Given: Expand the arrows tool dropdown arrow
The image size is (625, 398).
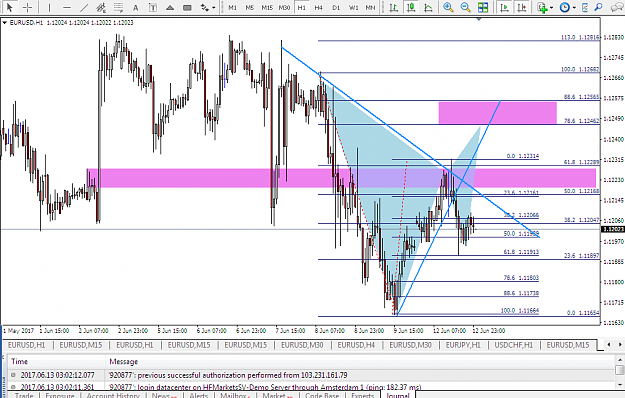Looking at the screenshot, I should tap(214, 8).
